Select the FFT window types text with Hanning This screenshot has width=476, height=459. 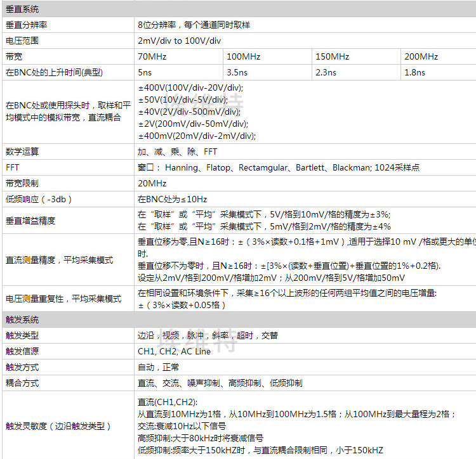click(278, 167)
